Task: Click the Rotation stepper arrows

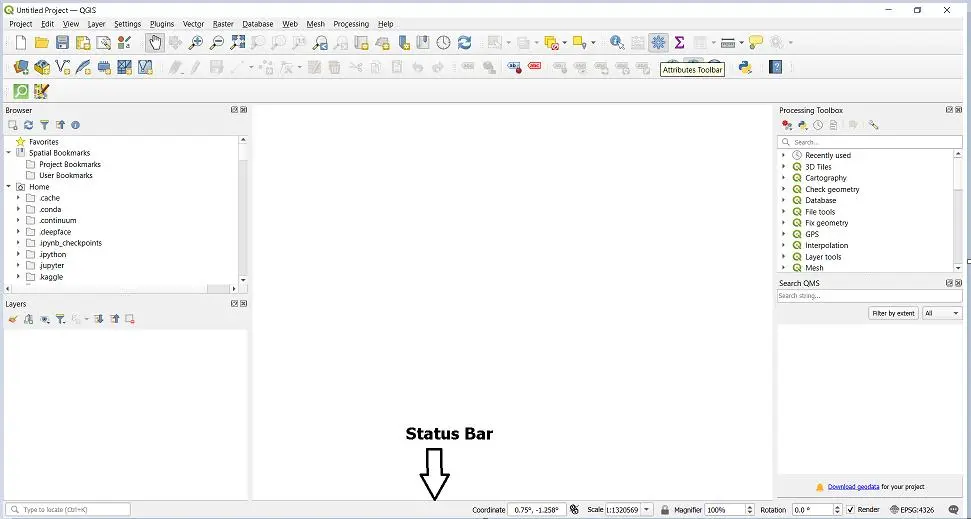Action: pos(838,510)
